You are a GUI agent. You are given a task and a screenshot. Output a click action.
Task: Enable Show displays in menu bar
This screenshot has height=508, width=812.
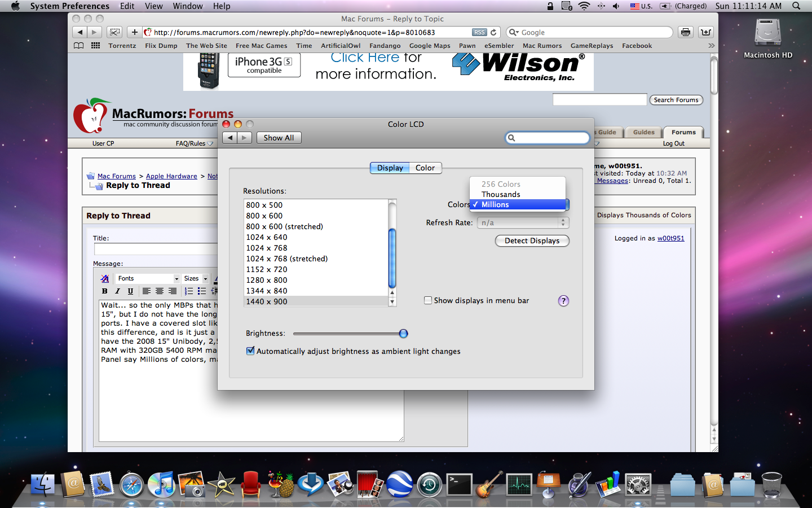(x=428, y=300)
